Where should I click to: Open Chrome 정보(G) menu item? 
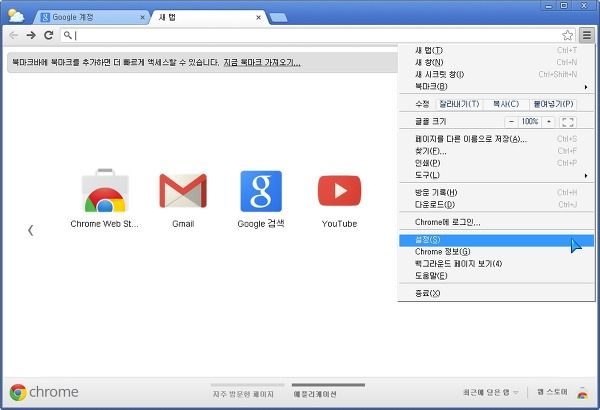click(496, 252)
